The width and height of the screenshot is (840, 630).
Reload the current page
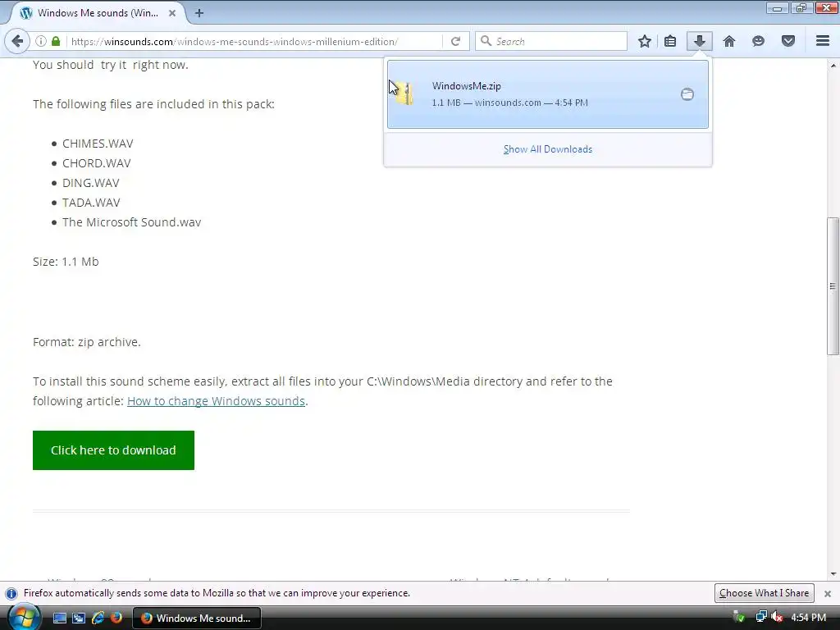(455, 41)
